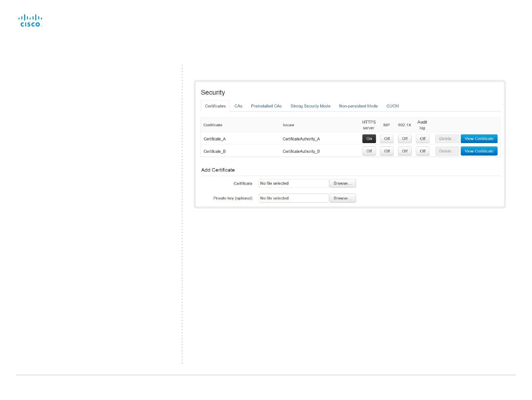Image resolution: width=532 pixels, height=400 pixels.
Task: Select the Certificate_A name cell
Action: pos(215,139)
